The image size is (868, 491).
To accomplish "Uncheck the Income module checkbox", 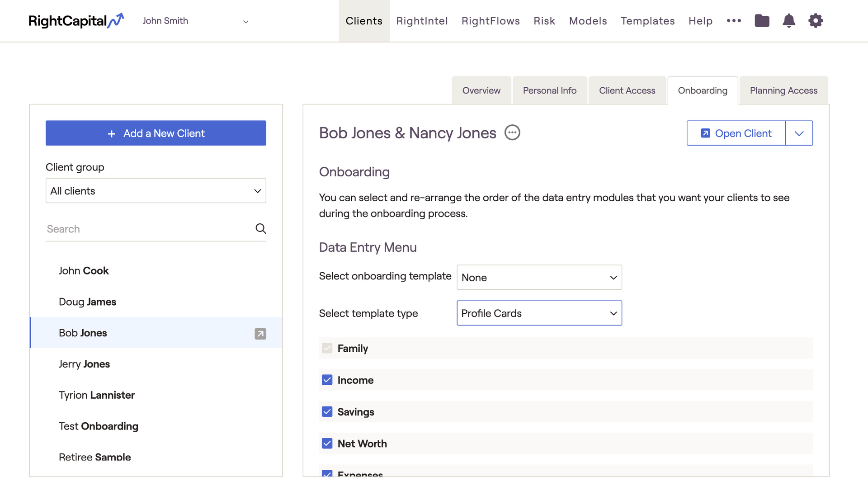I will 327,380.
